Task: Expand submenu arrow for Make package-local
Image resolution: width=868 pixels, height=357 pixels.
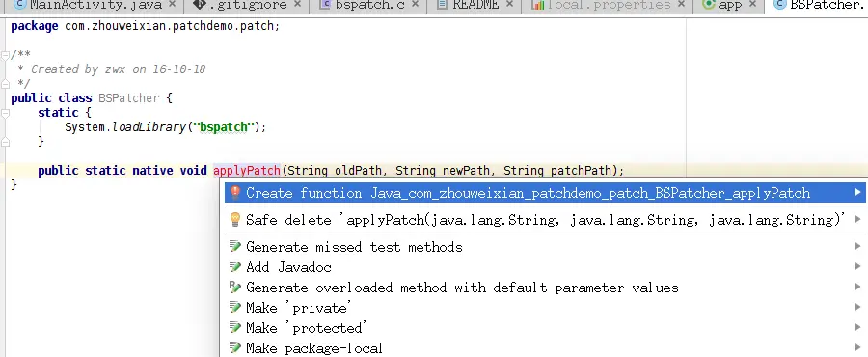Action: (x=858, y=348)
